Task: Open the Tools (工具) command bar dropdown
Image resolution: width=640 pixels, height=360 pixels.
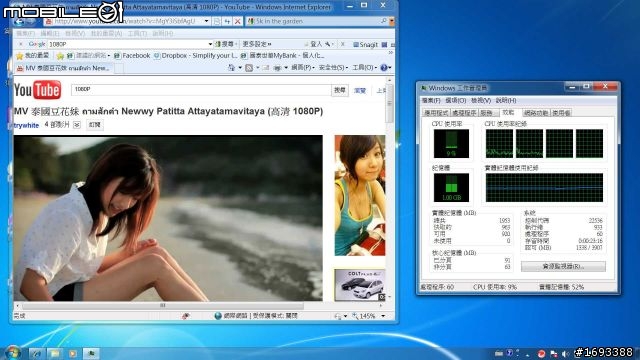Action: click(364, 68)
